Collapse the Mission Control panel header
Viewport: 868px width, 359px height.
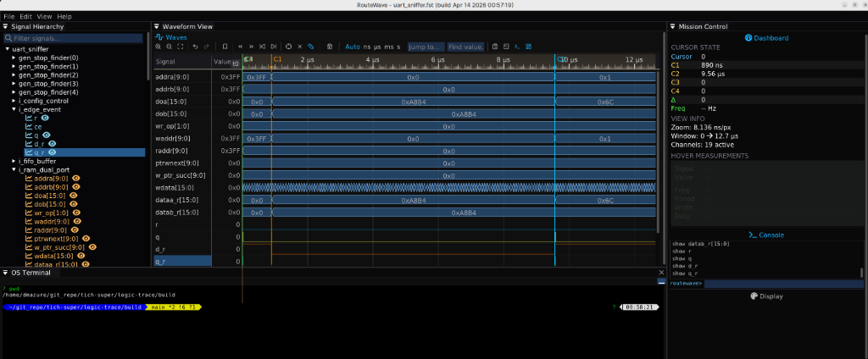pos(672,26)
